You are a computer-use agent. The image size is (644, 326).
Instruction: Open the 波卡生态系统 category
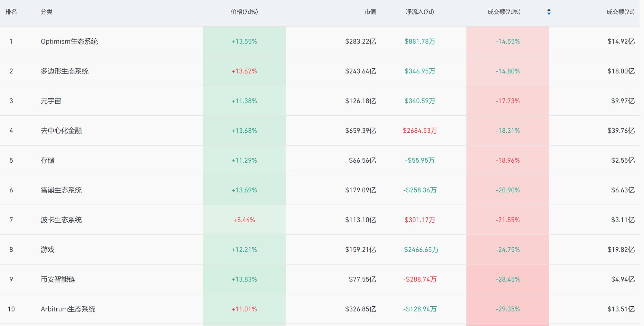tap(61, 220)
